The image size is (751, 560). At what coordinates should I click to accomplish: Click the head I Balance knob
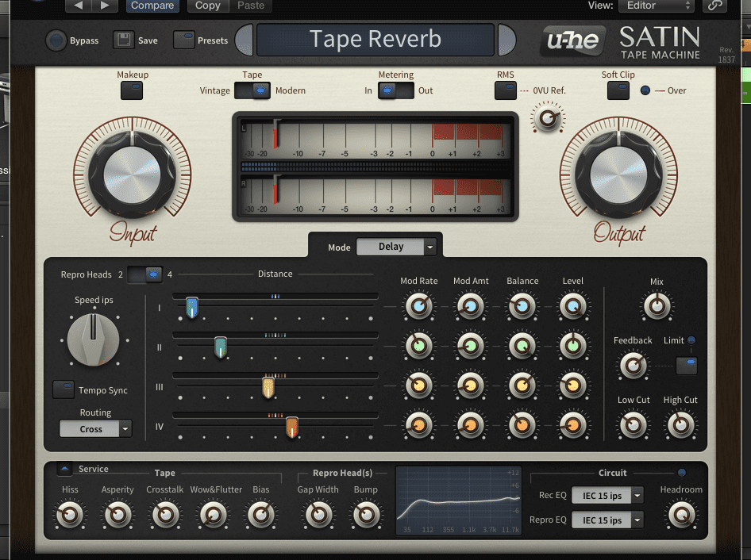tap(522, 307)
